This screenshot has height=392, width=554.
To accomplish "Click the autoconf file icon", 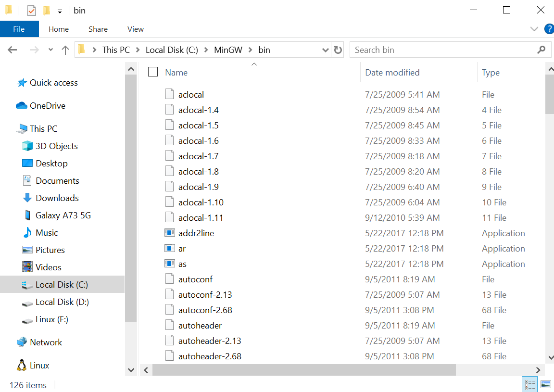I will [170, 279].
